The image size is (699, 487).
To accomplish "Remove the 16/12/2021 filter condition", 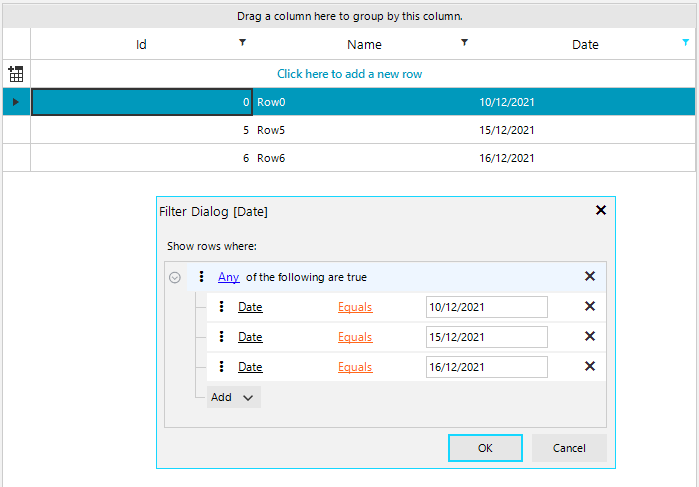I will pos(589,367).
